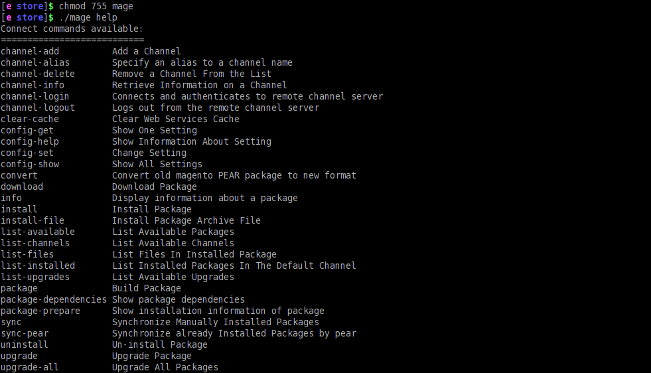Viewport: 651px width, 373px height.
Task: Click 'Connect commands available:' header text
Action: pyautogui.click(x=72, y=29)
